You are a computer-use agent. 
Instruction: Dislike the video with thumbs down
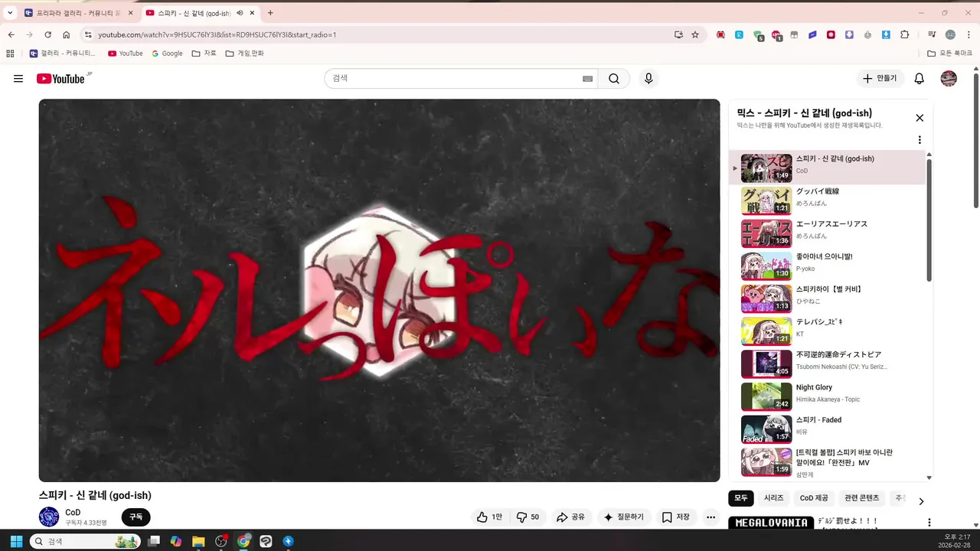click(x=528, y=517)
